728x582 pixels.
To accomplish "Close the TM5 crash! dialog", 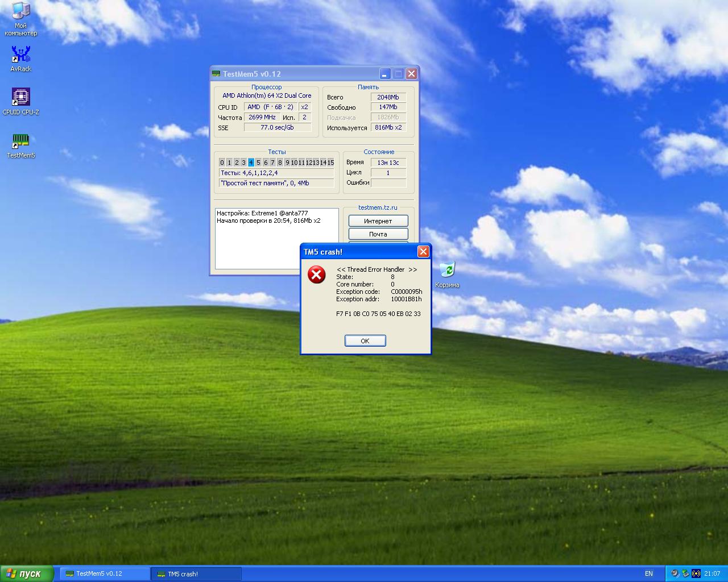I will (423, 252).
